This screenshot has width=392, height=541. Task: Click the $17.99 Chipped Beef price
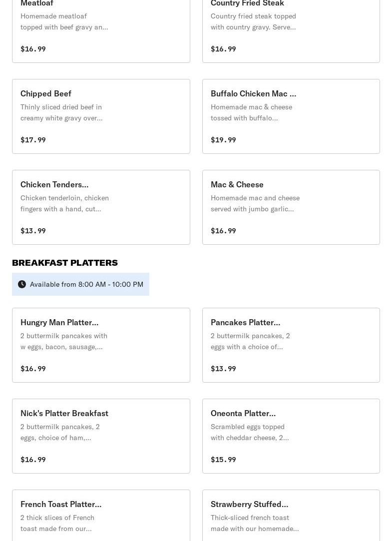point(33,140)
